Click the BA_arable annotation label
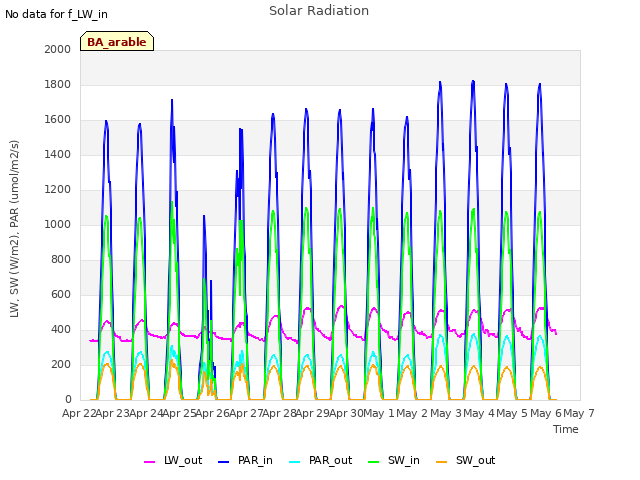Viewport: 640px width, 480px height. pos(117,41)
